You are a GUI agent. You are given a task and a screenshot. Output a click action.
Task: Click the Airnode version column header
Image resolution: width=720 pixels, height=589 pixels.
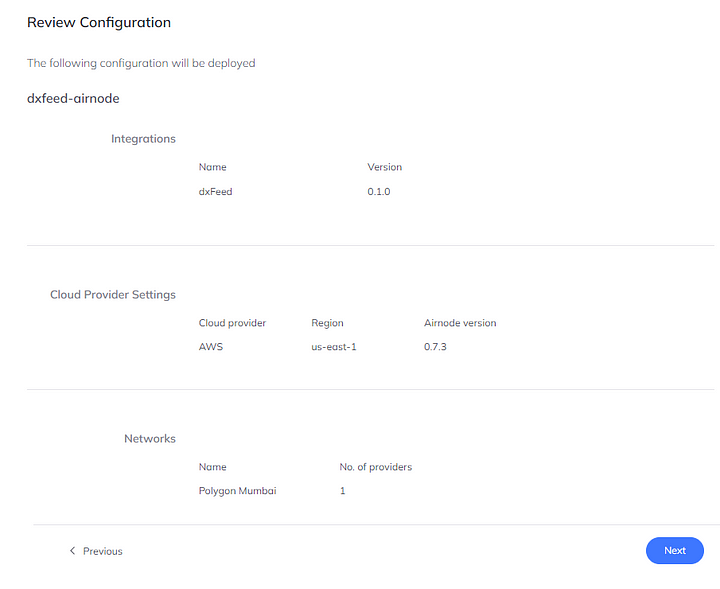(x=460, y=323)
